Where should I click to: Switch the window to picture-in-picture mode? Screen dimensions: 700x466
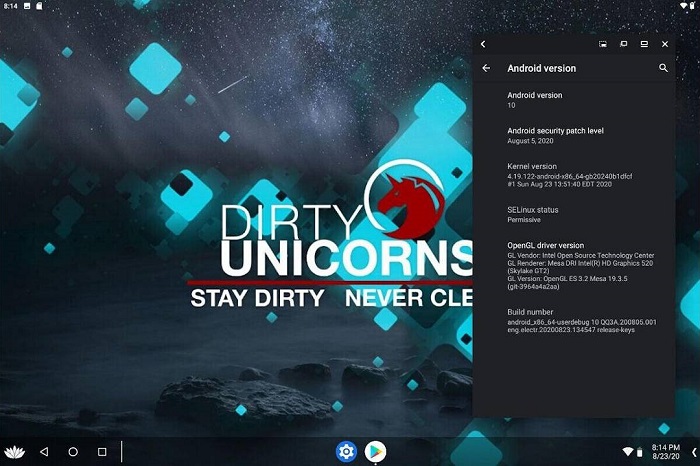tap(603, 44)
